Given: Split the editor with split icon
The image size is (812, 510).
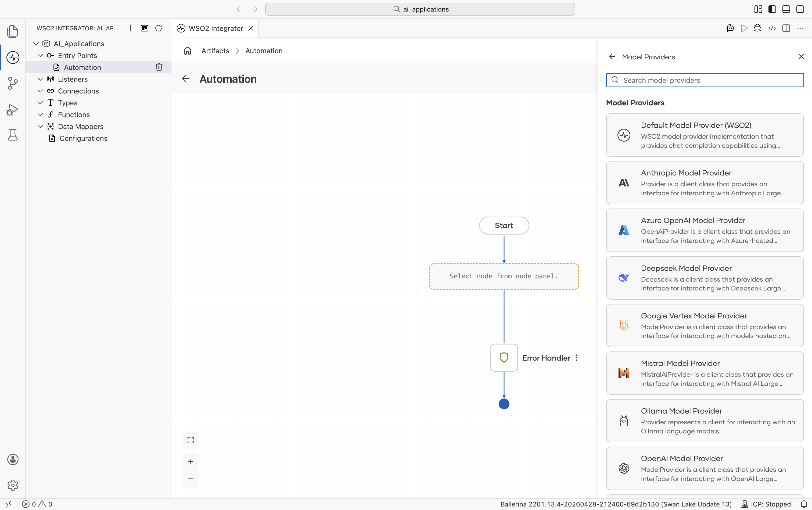Looking at the screenshot, I should click(786, 28).
